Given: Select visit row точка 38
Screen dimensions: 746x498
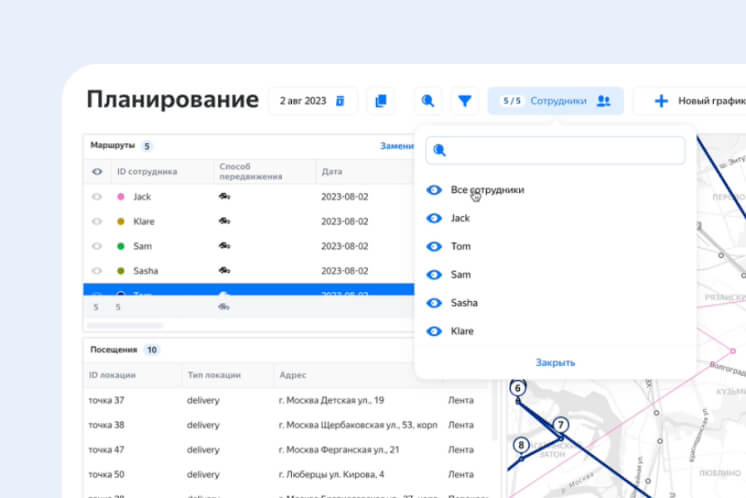Looking at the screenshot, I should [288, 425].
